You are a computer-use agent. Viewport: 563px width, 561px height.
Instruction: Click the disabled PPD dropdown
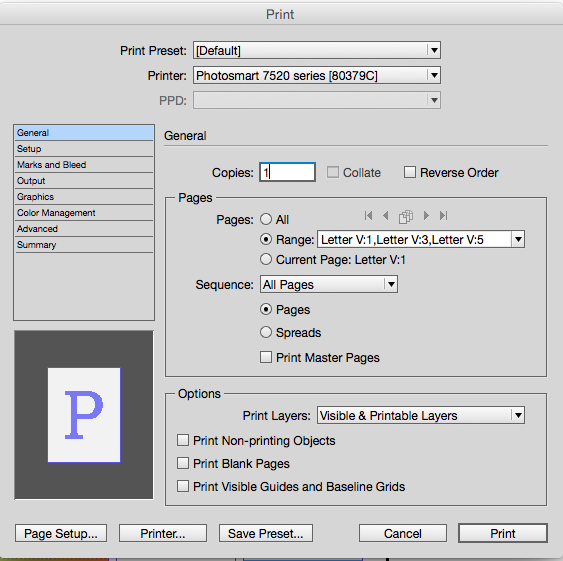[x=317, y=101]
